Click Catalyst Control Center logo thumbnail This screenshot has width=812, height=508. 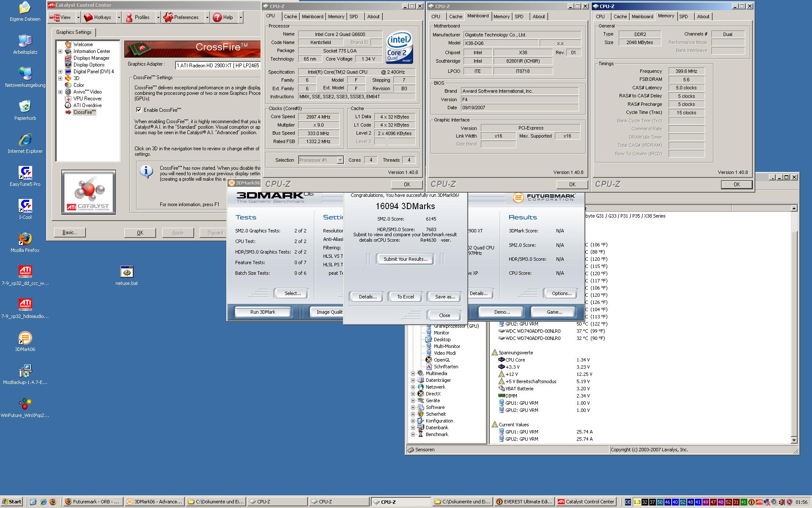88,192
